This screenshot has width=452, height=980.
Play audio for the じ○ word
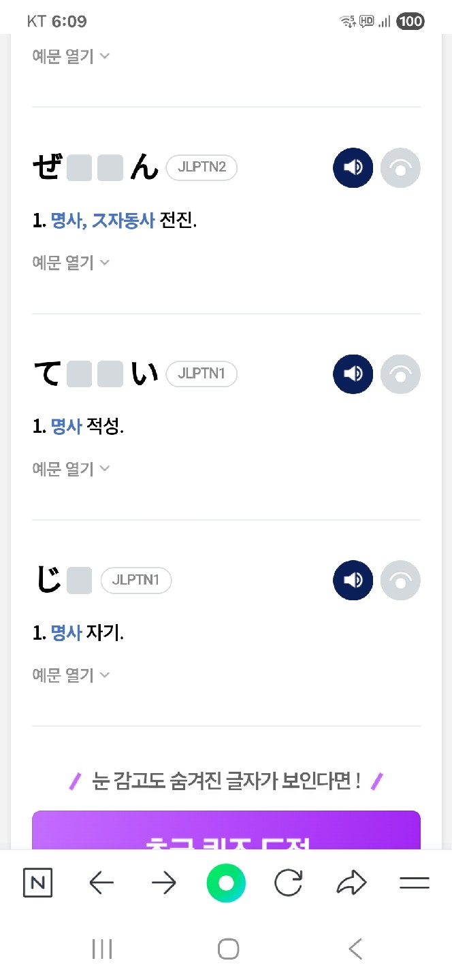[353, 581]
